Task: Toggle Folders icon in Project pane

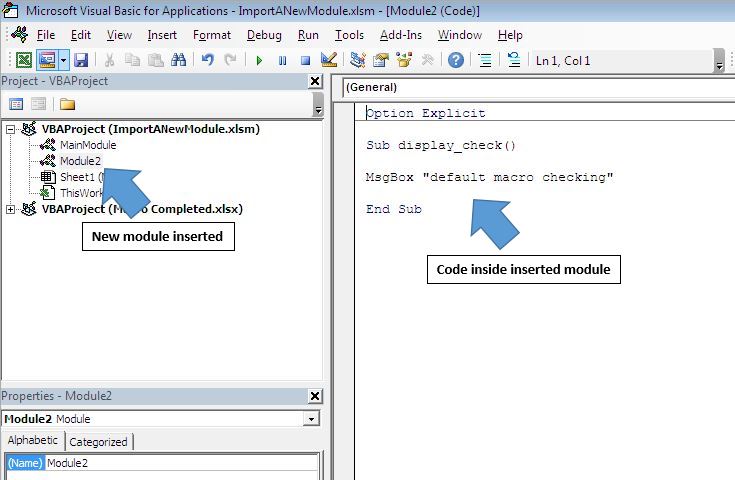Action: coord(67,104)
